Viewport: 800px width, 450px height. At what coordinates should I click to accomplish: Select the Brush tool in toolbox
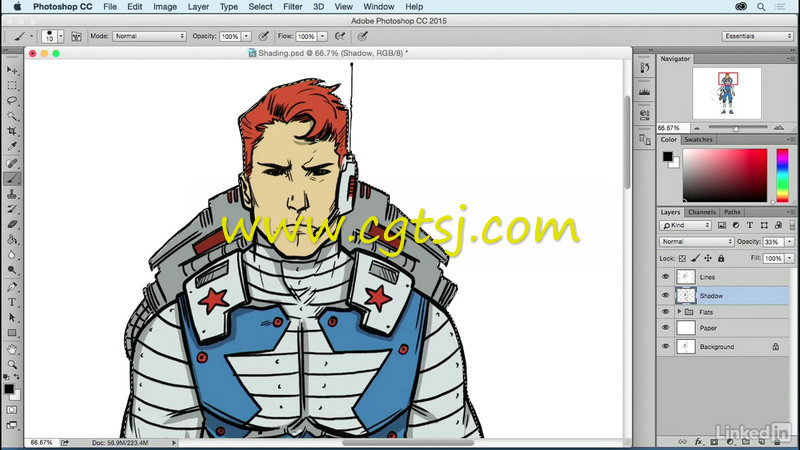click(12, 179)
